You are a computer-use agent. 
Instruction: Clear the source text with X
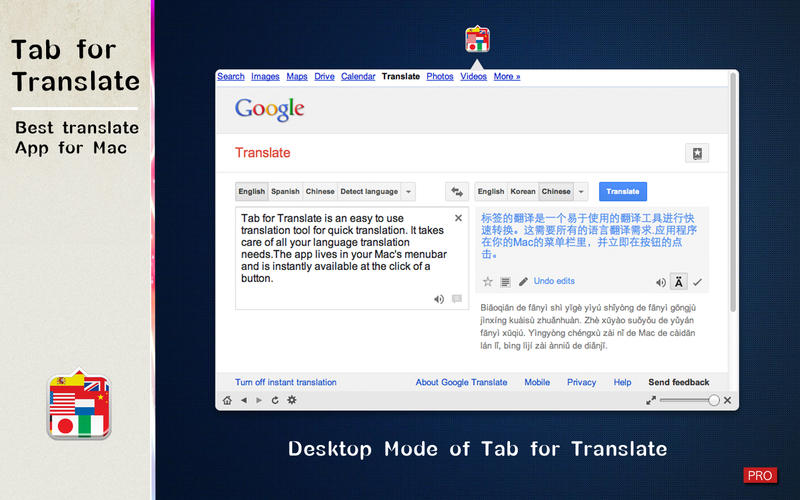[x=458, y=218]
